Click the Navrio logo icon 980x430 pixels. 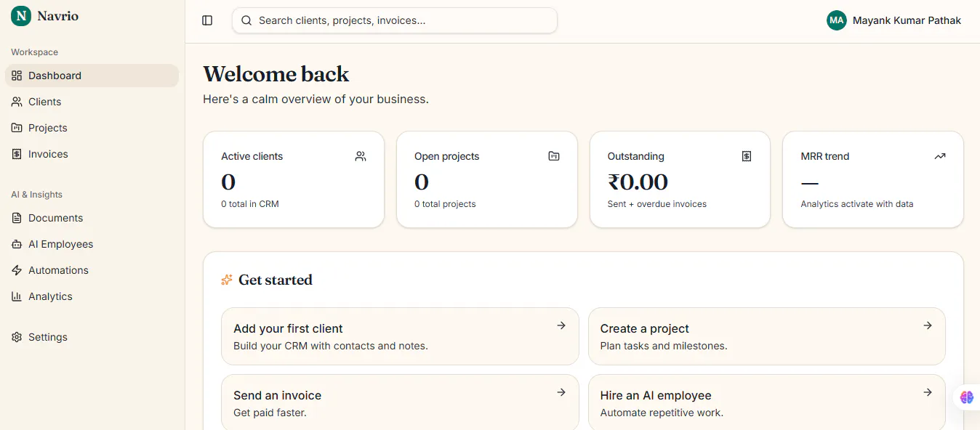pos(21,16)
